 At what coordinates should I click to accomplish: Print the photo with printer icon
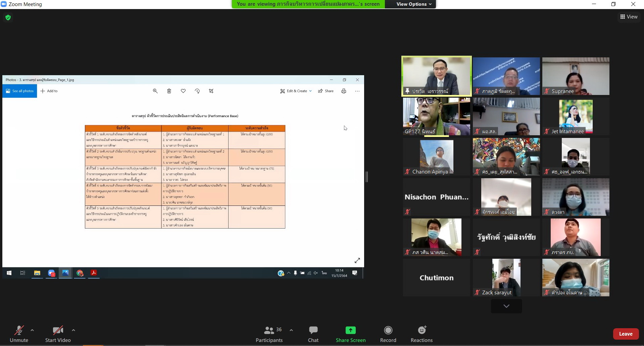(x=344, y=91)
